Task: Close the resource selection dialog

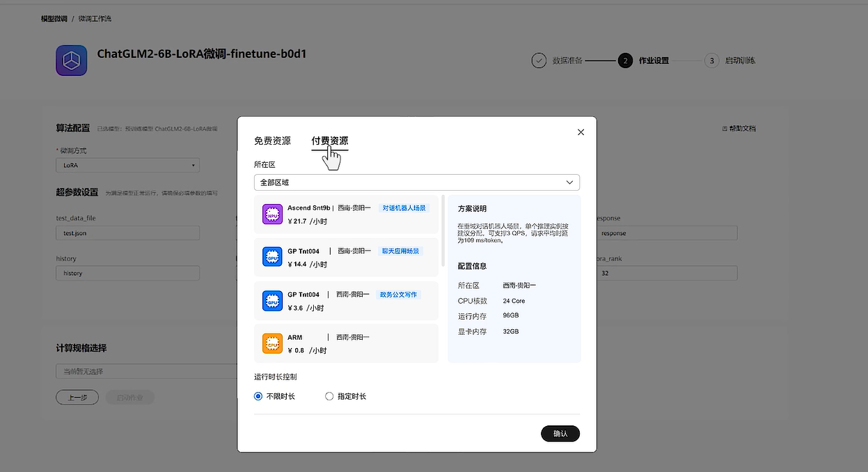Action: 581,132
